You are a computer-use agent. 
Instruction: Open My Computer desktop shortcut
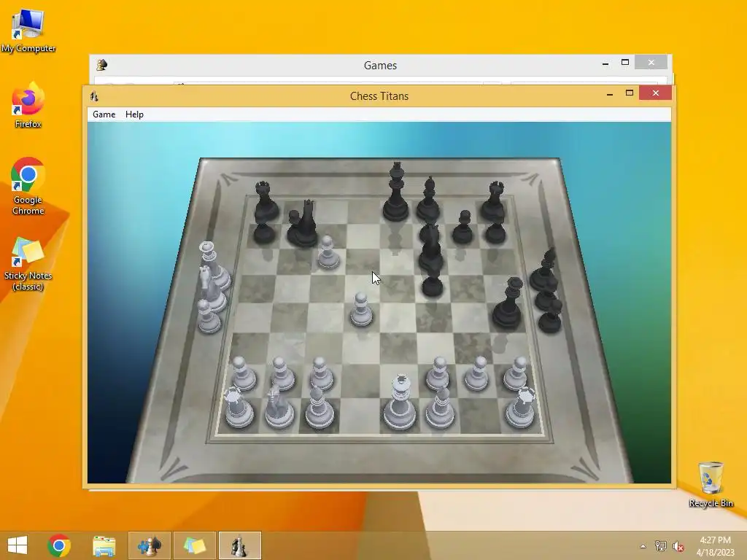click(x=28, y=31)
